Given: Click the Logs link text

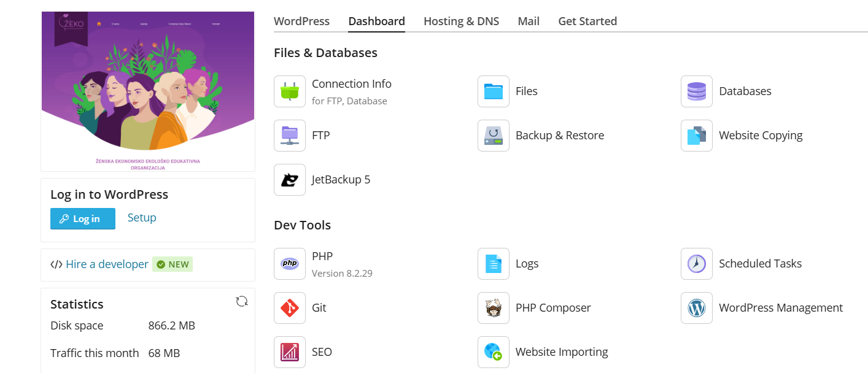Looking at the screenshot, I should 527,264.
